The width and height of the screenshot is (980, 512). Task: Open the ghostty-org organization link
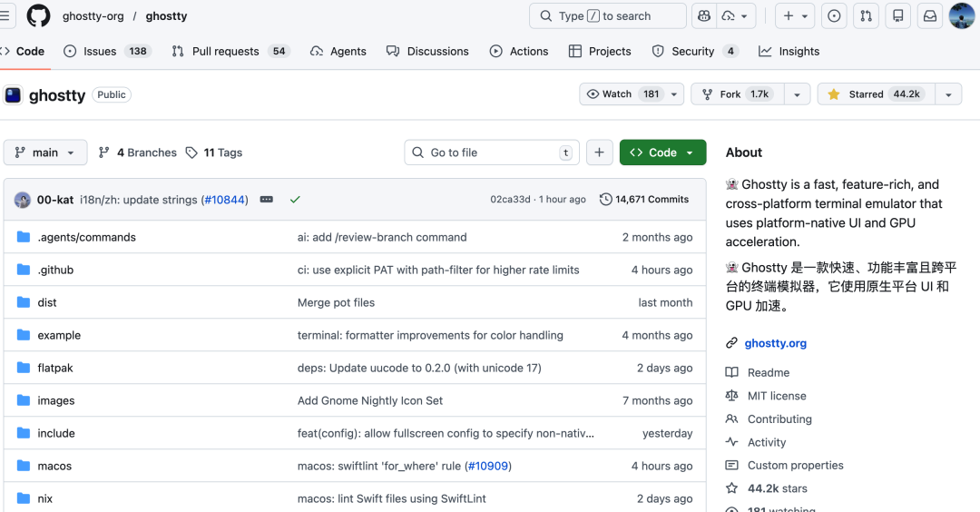point(93,16)
